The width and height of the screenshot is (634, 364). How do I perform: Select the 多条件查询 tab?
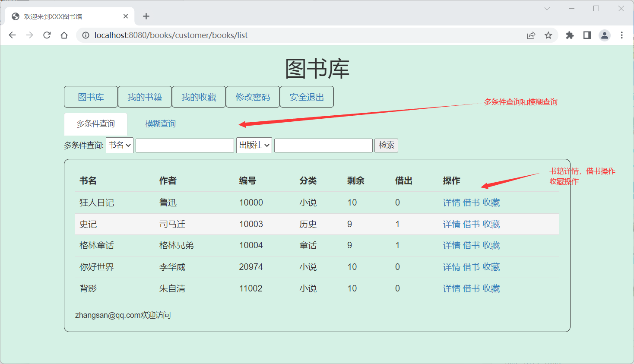click(95, 124)
